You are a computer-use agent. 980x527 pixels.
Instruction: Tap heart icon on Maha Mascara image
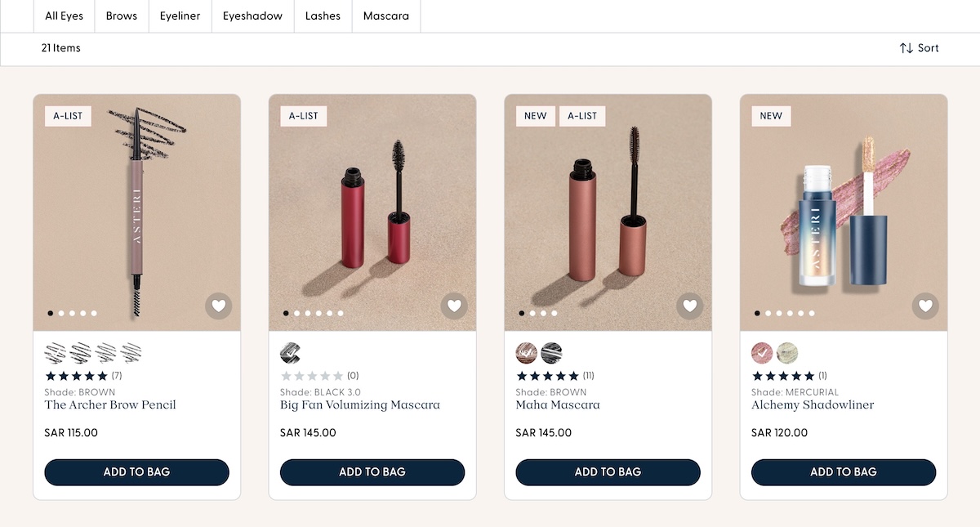pos(689,306)
